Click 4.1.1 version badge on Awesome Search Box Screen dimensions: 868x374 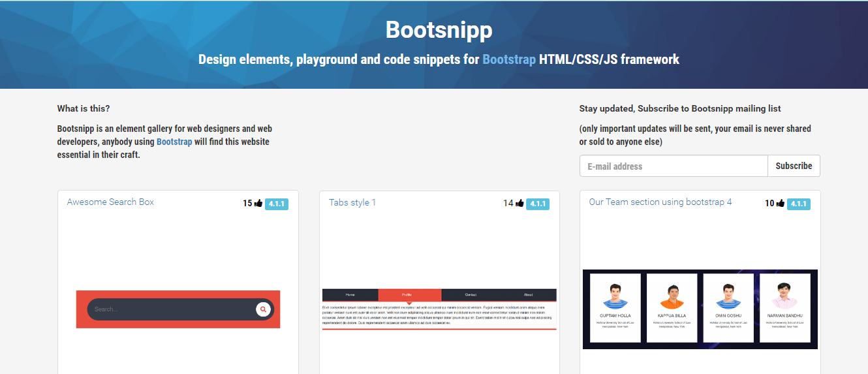pyautogui.click(x=277, y=204)
